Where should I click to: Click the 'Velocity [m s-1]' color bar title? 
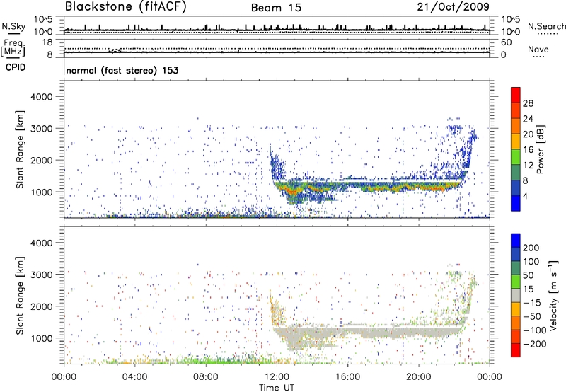553,295
